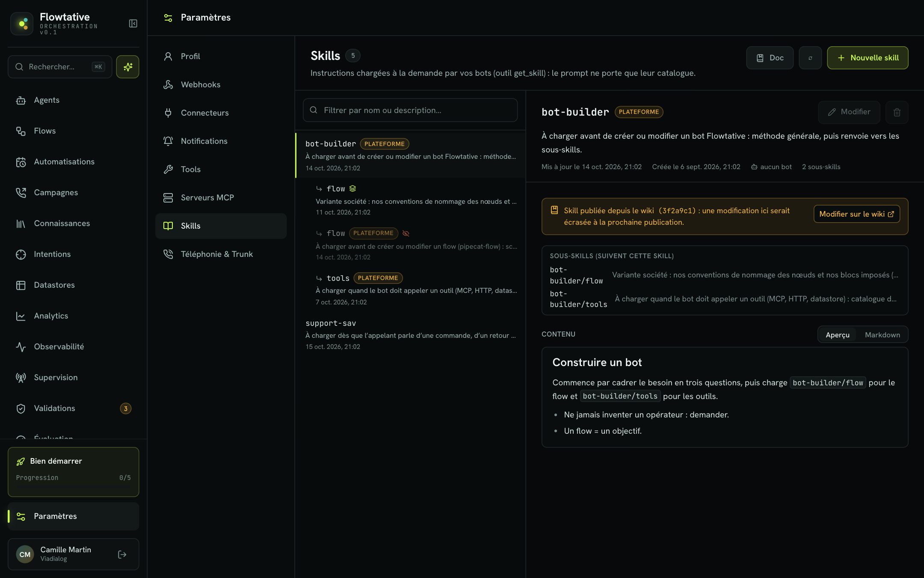
Task: Open Datastores section
Action: (x=74, y=285)
